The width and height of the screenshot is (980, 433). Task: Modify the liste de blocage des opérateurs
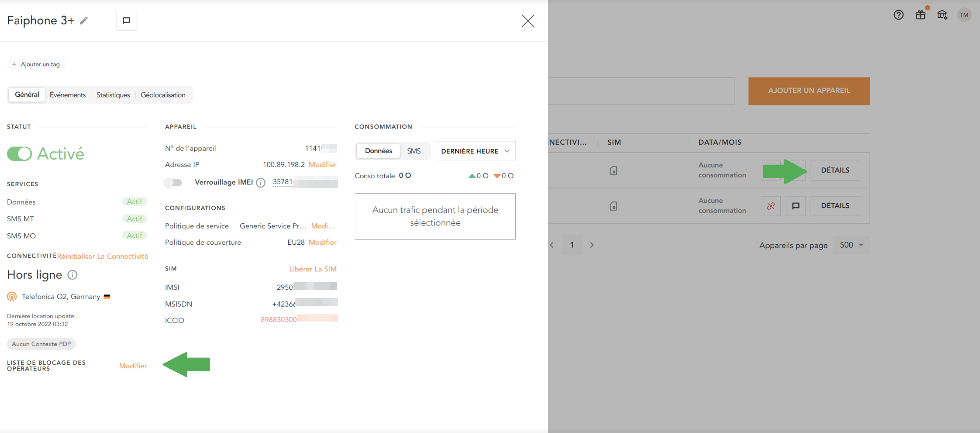(x=133, y=365)
